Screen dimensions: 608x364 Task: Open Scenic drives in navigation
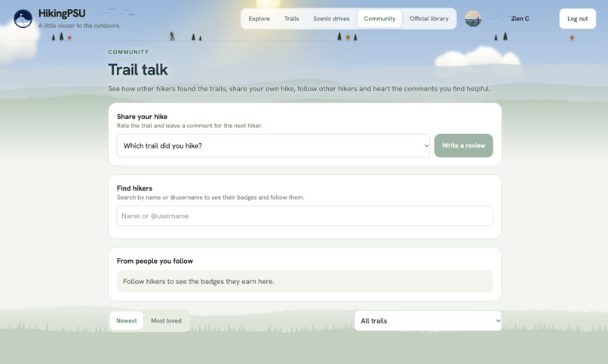[331, 19]
